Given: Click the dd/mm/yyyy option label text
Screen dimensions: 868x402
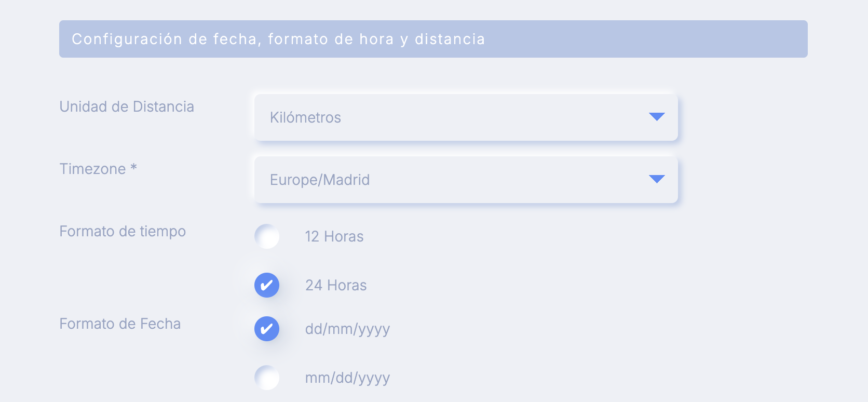Looking at the screenshot, I should 347,329.
